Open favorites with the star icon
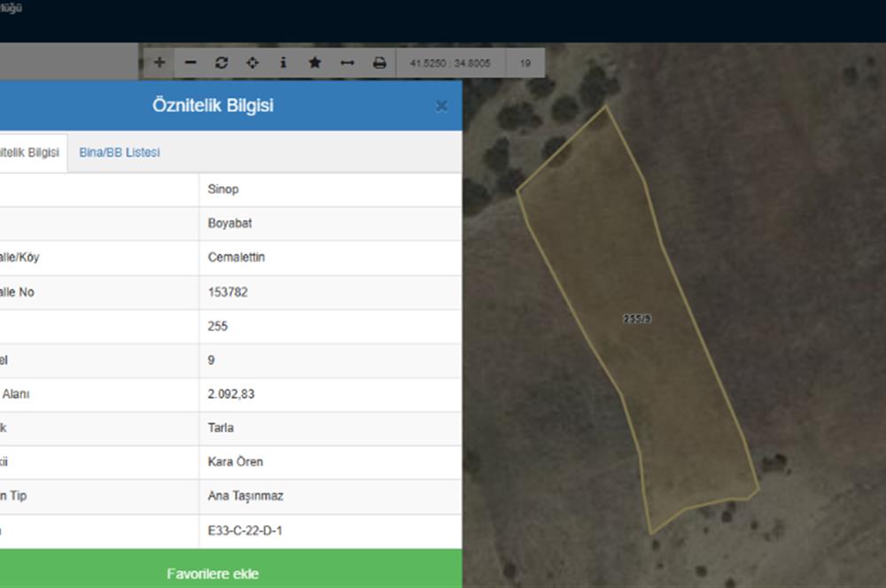 (315, 63)
